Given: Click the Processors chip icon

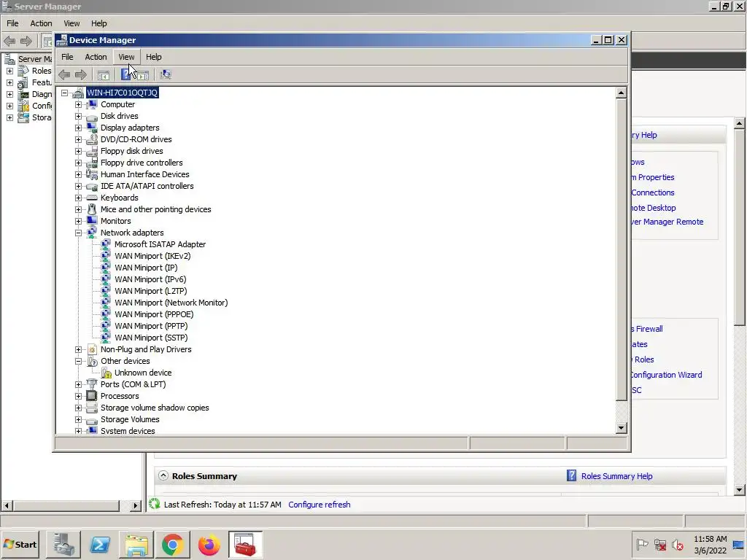Looking at the screenshot, I should coord(92,396).
